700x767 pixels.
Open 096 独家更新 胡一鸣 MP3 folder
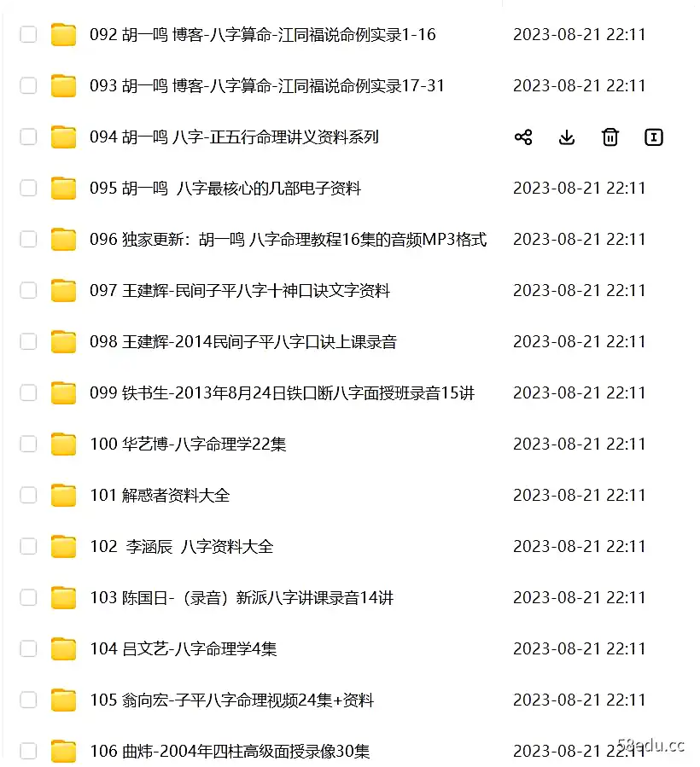pos(289,239)
